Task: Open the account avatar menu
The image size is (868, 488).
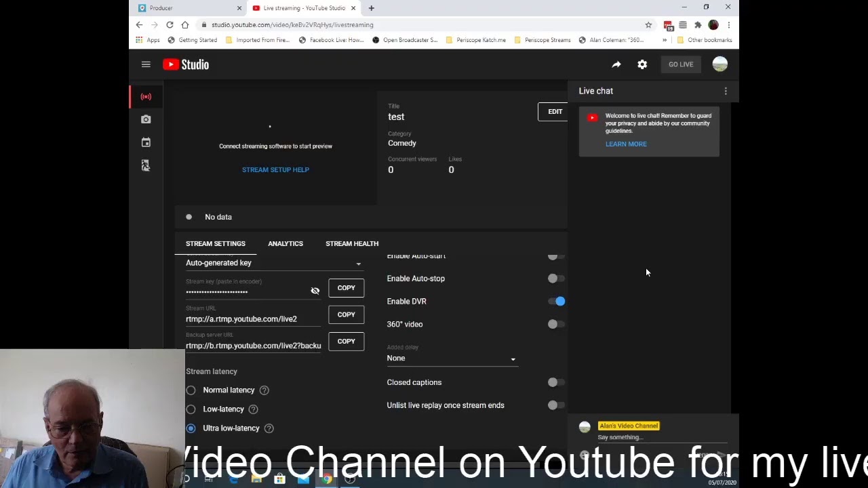Action: coord(720,64)
